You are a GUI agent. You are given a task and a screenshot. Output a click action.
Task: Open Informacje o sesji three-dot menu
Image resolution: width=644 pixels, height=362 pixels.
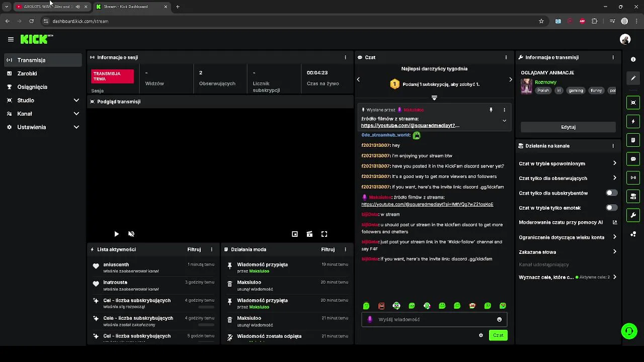pos(345,57)
